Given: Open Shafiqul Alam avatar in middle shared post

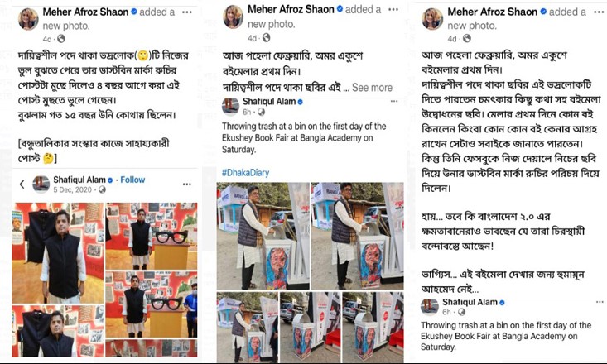Looking at the screenshot, I should point(230,107).
